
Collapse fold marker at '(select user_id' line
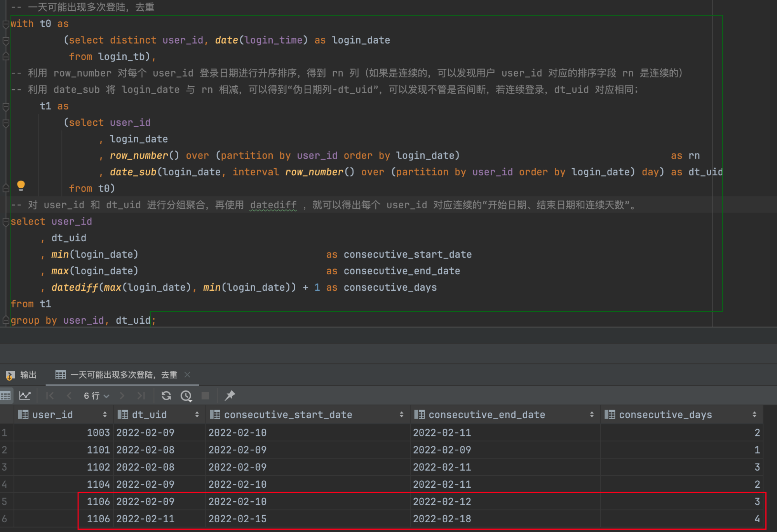(x=6, y=123)
